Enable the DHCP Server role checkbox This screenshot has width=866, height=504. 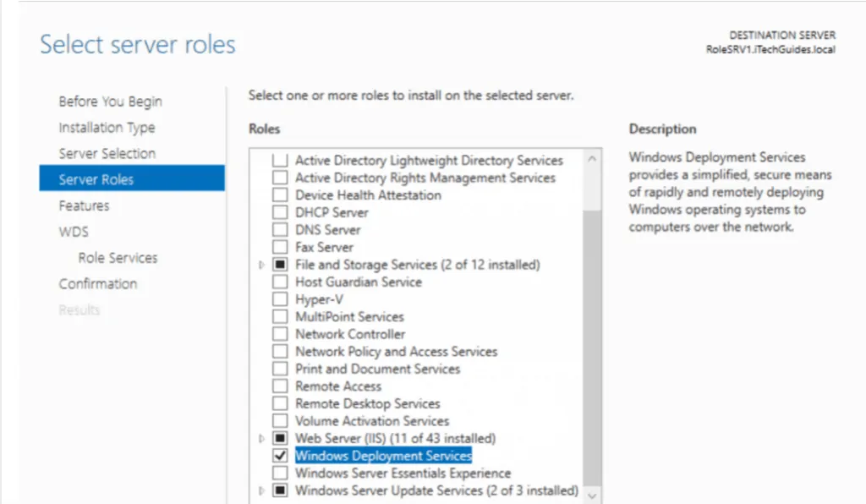pyautogui.click(x=282, y=212)
